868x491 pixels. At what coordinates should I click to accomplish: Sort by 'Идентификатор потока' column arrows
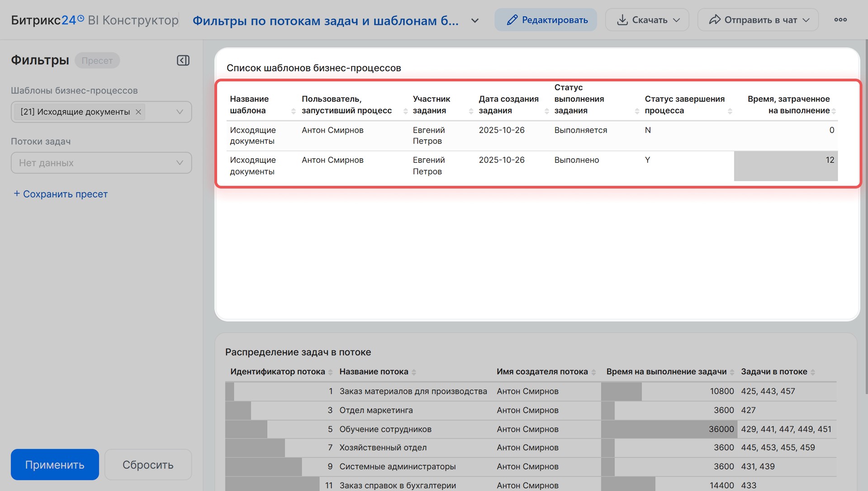pyautogui.click(x=330, y=372)
